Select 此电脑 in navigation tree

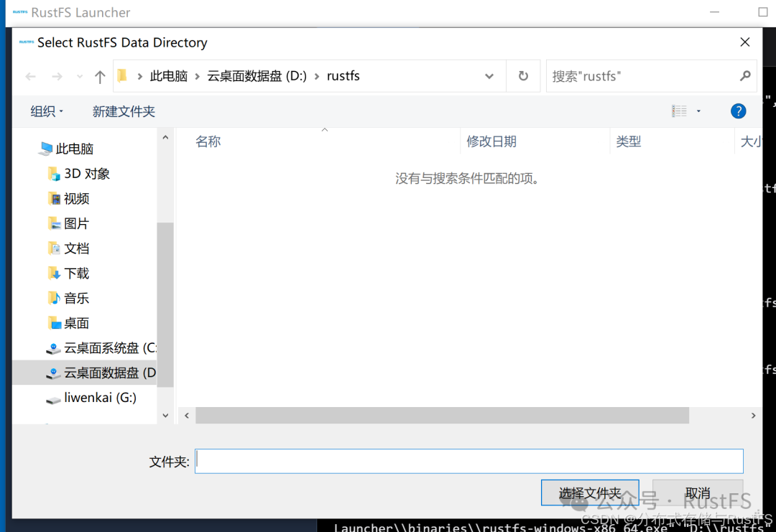(x=74, y=149)
